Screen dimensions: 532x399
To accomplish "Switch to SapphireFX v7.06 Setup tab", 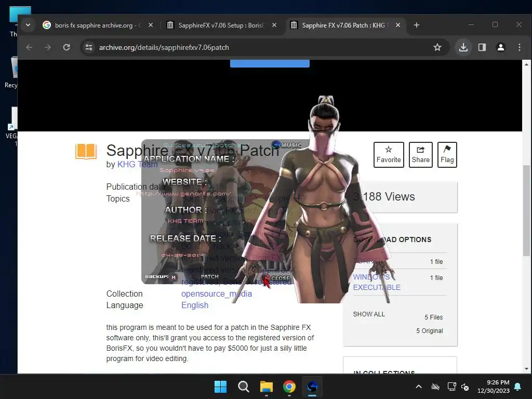I will point(220,25).
